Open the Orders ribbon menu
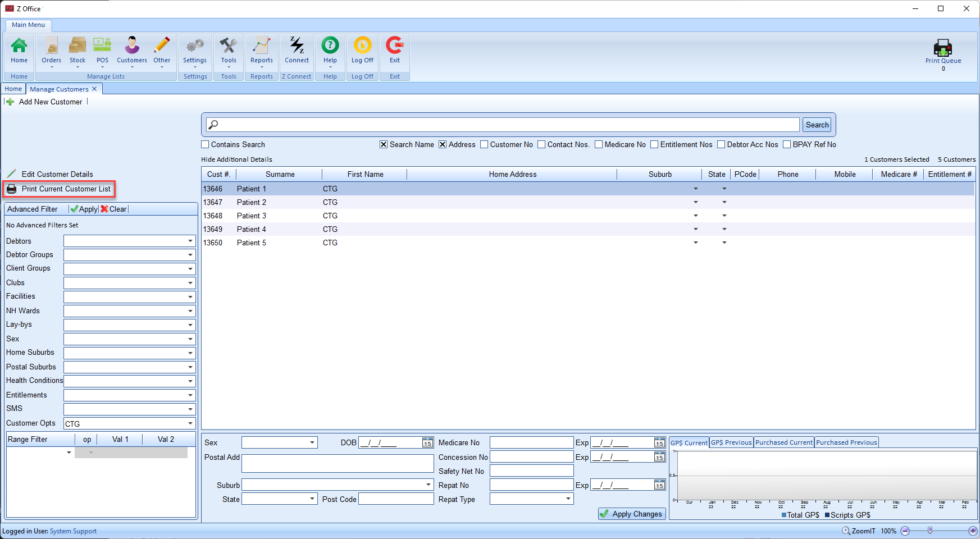This screenshot has width=980, height=539. pyautogui.click(x=51, y=46)
